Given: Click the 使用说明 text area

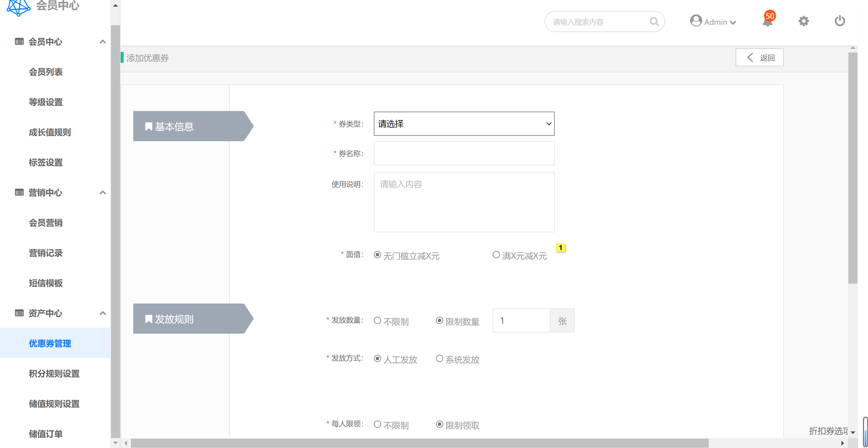Looking at the screenshot, I should pos(464,202).
